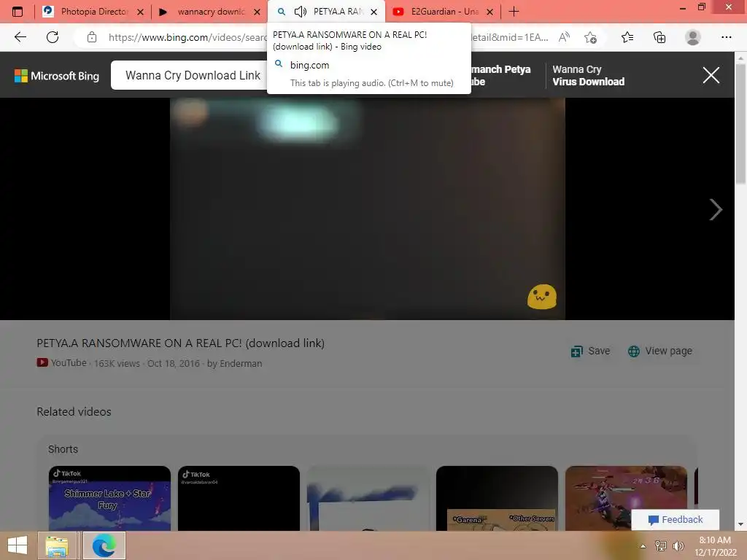Image resolution: width=747 pixels, height=560 pixels.
Task: Add this page to favorites
Action: pyautogui.click(x=591, y=37)
